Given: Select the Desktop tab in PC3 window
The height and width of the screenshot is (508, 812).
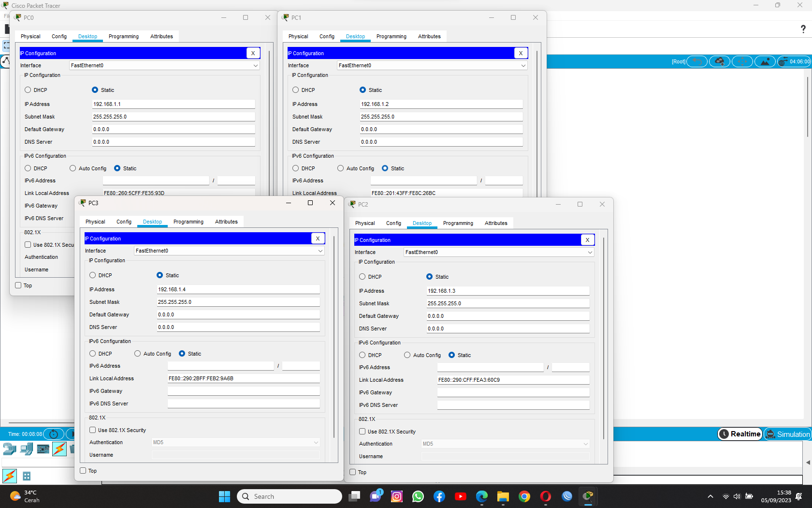Looking at the screenshot, I should (x=153, y=222).
